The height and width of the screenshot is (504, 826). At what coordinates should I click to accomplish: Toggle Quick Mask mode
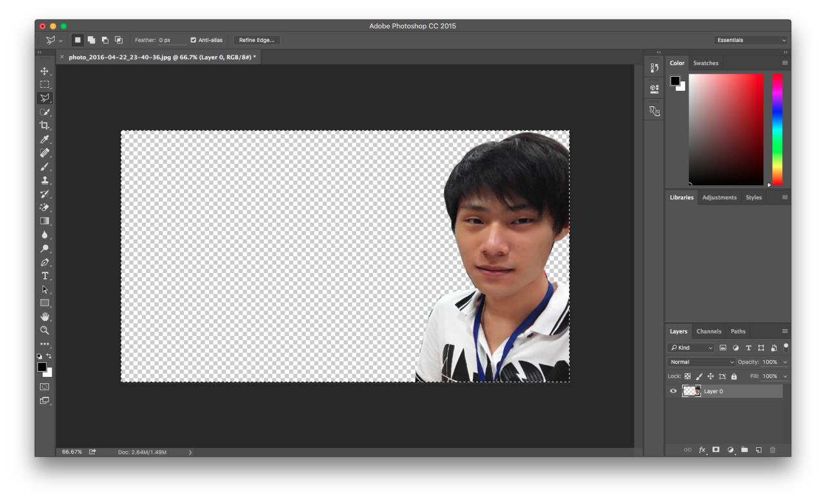click(x=45, y=387)
